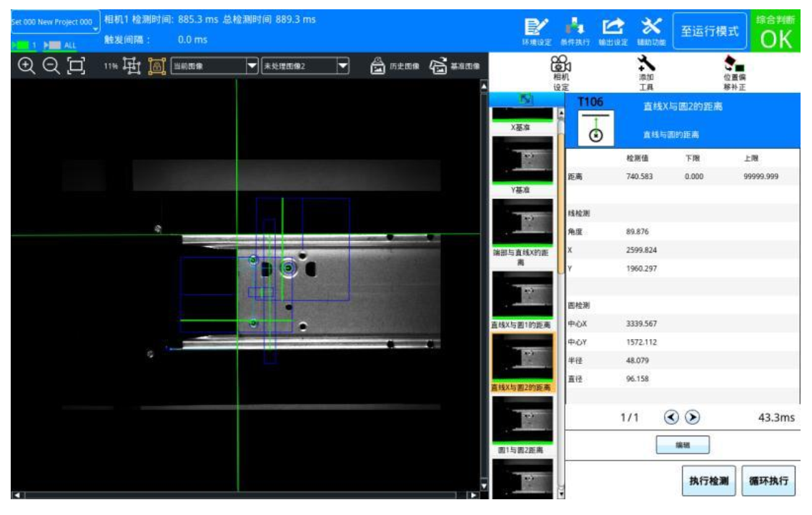Open 输出设定 output settings
Viewport: 812px width, 515px height.
pyautogui.click(x=613, y=31)
